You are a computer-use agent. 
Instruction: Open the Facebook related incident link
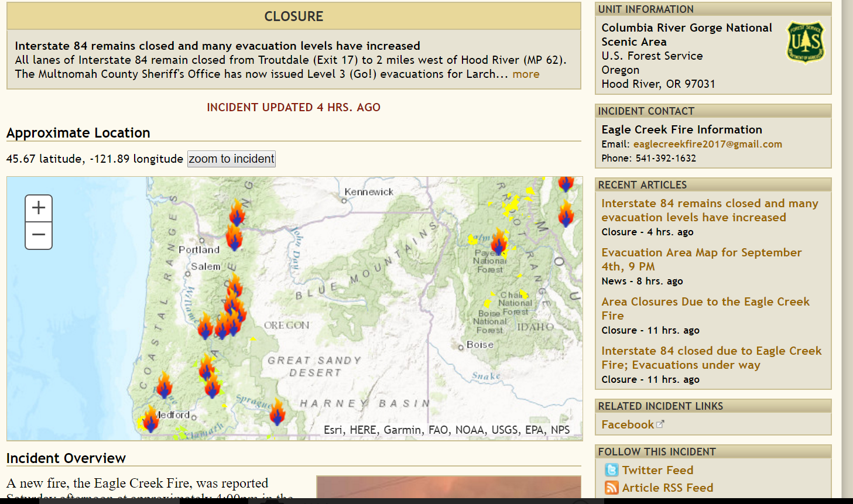pos(627,424)
